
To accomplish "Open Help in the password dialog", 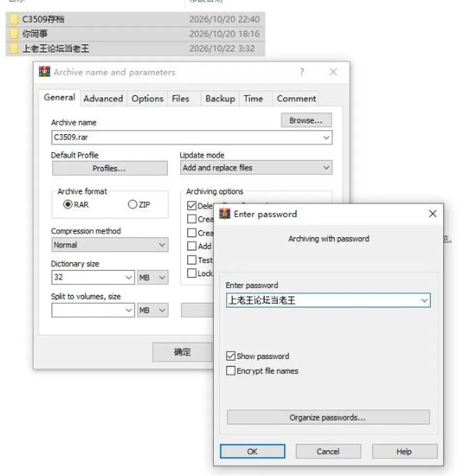I will (405, 452).
